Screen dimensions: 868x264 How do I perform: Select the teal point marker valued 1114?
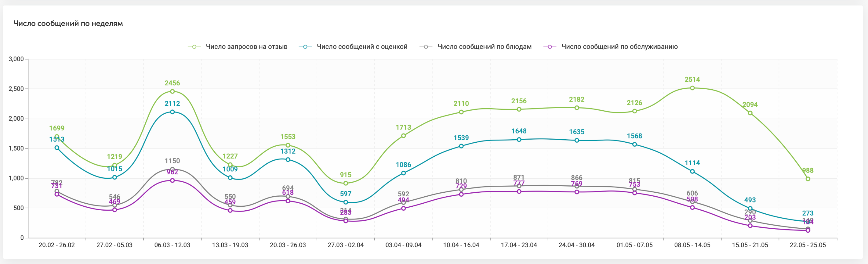pyautogui.click(x=692, y=172)
